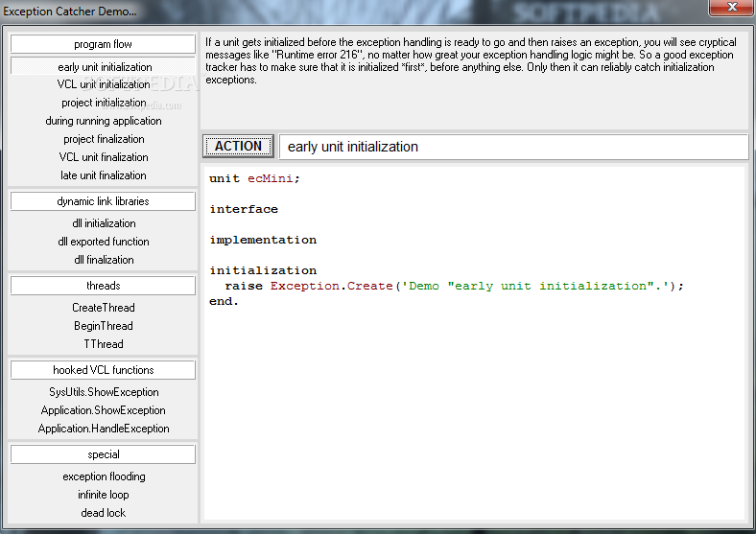The width and height of the screenshot is (756, 534).
Task: Click the 'end.' code line
Action: tap(224, 301)
